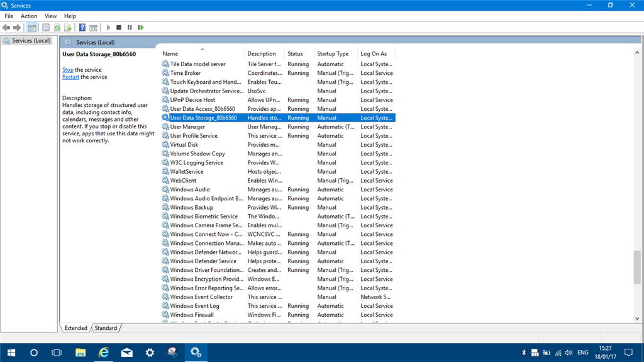
Task: Select User Data Access_80b6560 service
Action: 278,109
